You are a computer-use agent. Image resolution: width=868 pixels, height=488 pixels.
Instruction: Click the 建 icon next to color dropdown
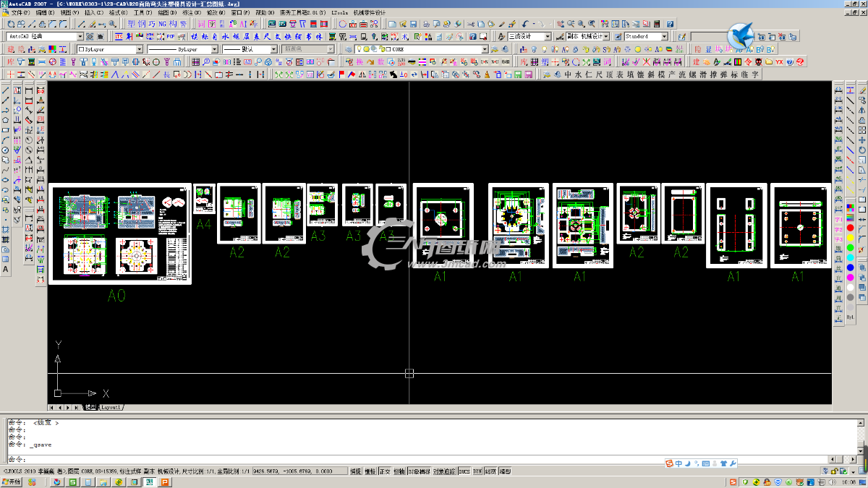(x=10, y=49)
